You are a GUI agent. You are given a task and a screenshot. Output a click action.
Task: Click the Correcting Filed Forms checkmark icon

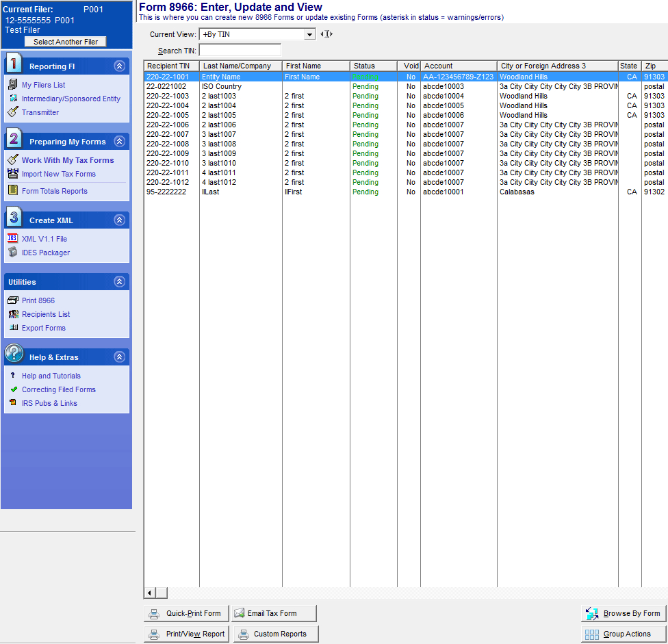pyautogui.click(x=14, y=389)
